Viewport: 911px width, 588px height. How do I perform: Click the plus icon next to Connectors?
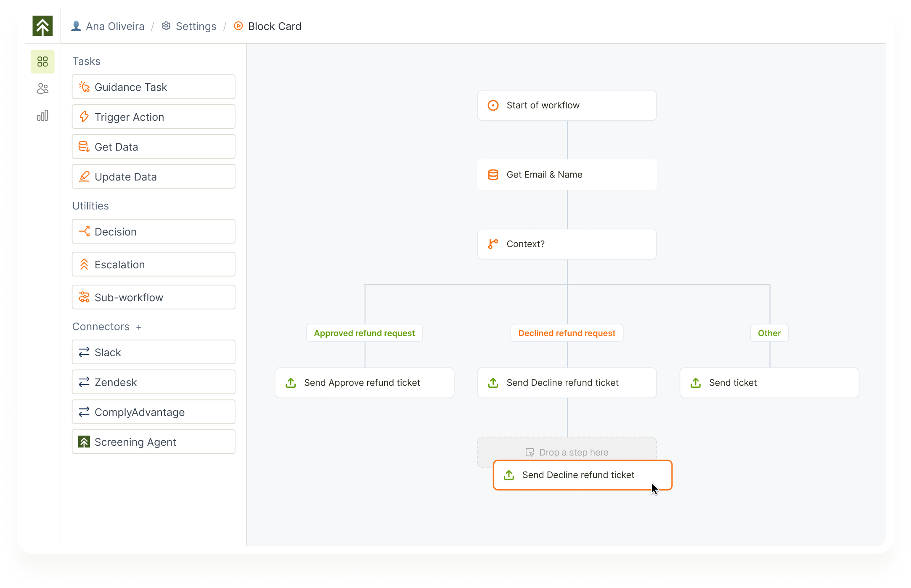[139, 327]
